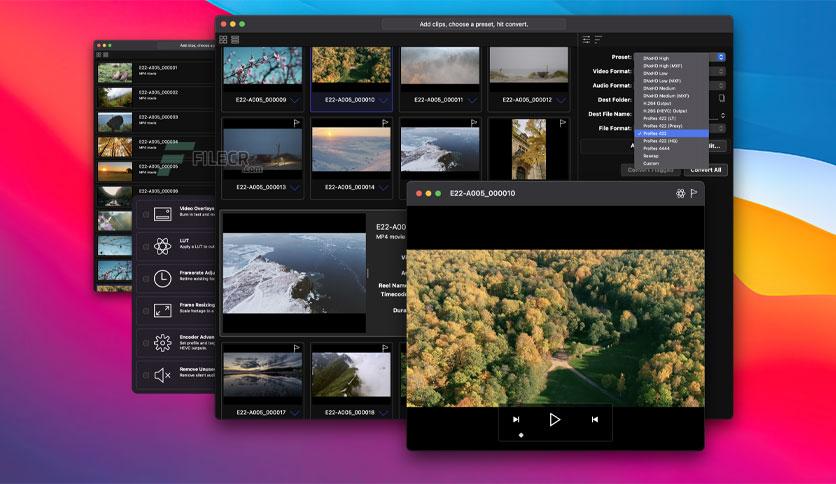Viewport: 836px width, 484px height.
Task: Switch main window to grid view
Action: 223,39
